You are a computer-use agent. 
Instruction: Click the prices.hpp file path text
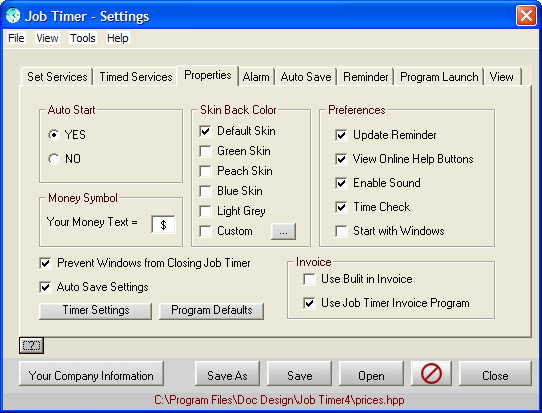pyautogui.click(x=279, y=400)
